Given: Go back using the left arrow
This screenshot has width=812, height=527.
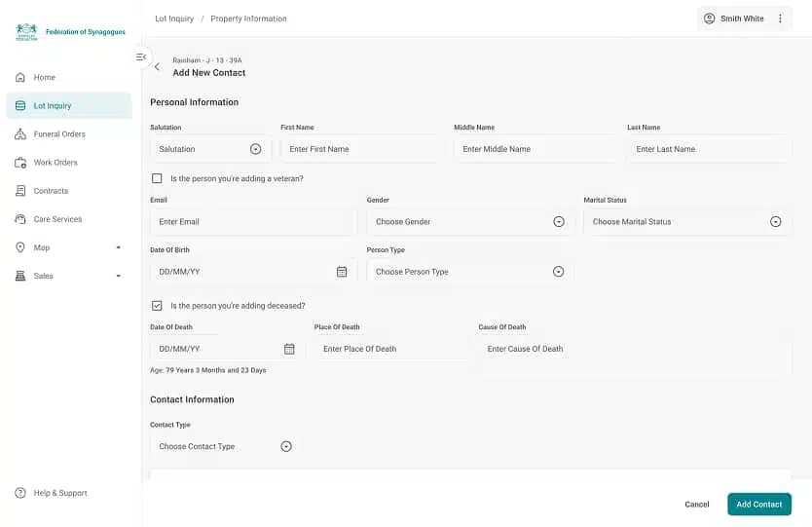Looking at the screenshot, I should pyautogui.click(x=157, y=67).
